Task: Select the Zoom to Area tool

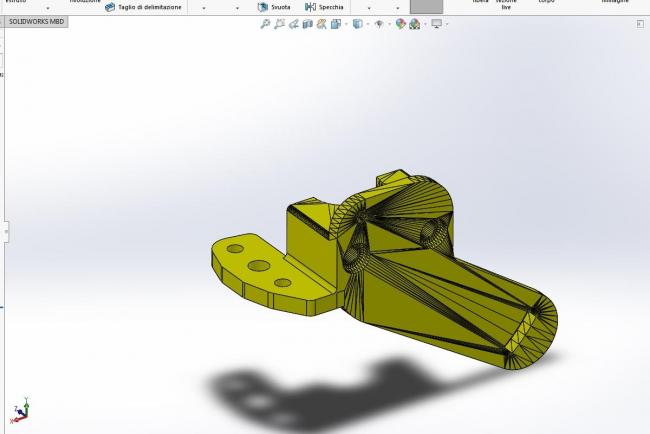Action: 280,24
